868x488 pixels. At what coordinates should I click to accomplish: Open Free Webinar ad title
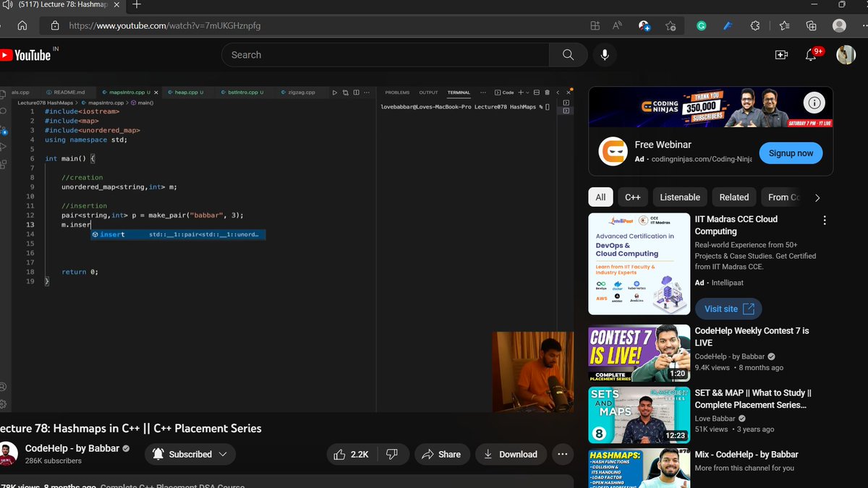point(663,145)
